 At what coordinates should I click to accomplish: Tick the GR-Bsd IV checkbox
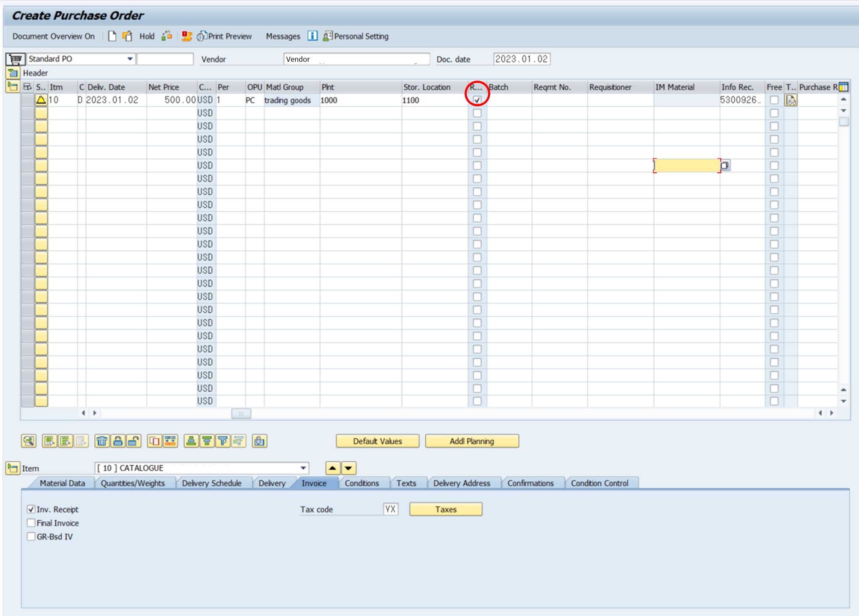[x=31, y=537]
